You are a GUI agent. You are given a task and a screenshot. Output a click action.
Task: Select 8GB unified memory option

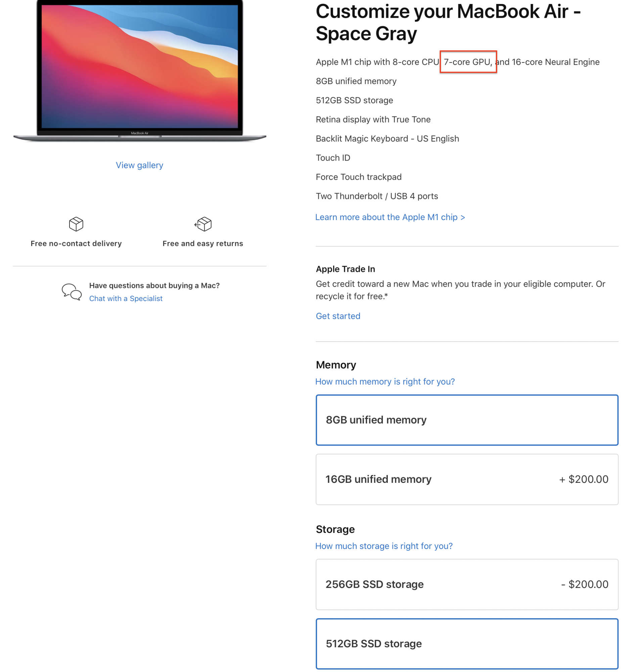coord(467,420)
